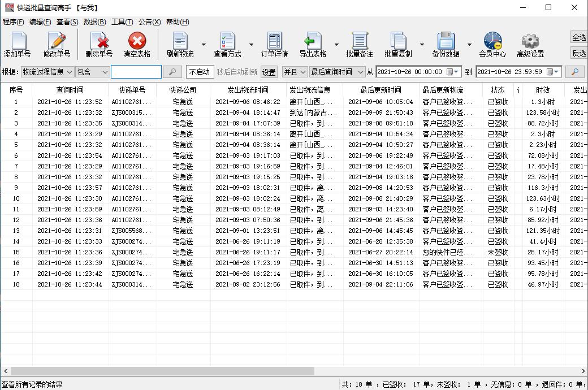Click the 添加单号 icon to add tracking numbers

point(19,44)
